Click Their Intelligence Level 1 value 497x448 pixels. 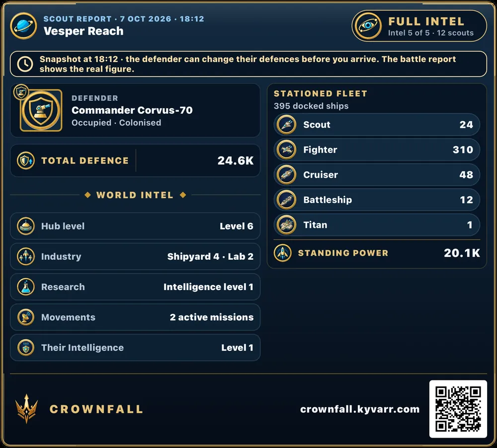pos(238,348)
